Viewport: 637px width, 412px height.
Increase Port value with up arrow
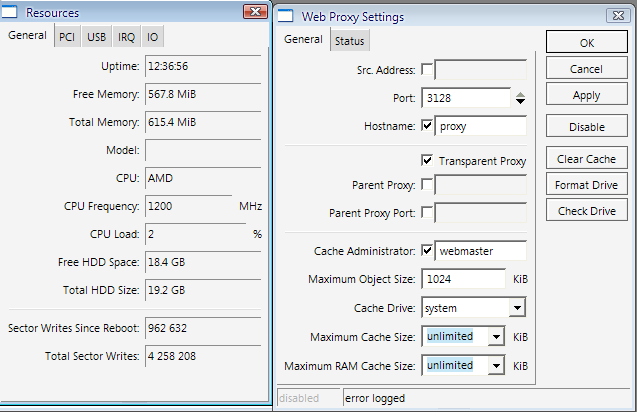coord(519,94)
